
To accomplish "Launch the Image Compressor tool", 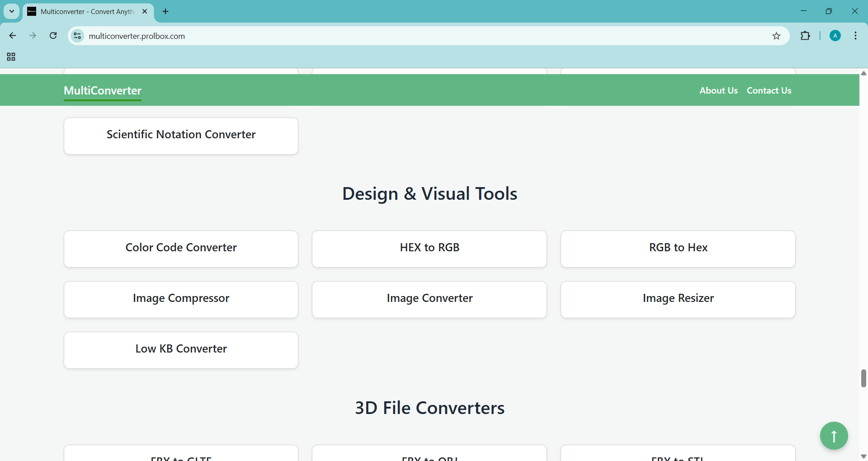I will click(181, 299).
